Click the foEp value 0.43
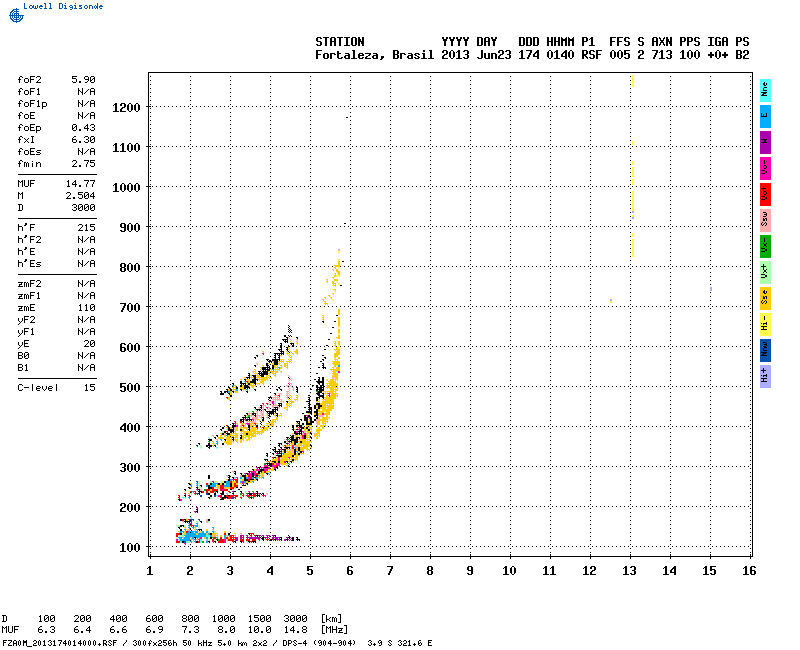Image resolution: width=800 pixels, height=650 pixels. (83, 128)
